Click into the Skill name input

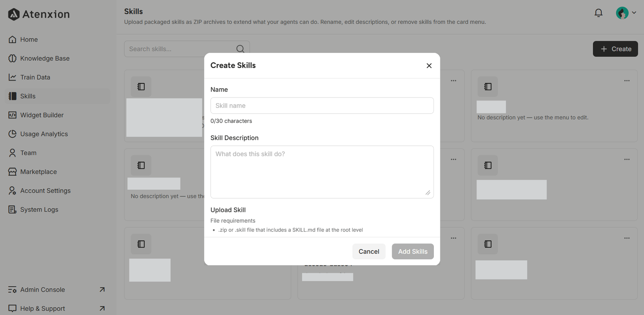pyautogui.click(x=322, y=106)
